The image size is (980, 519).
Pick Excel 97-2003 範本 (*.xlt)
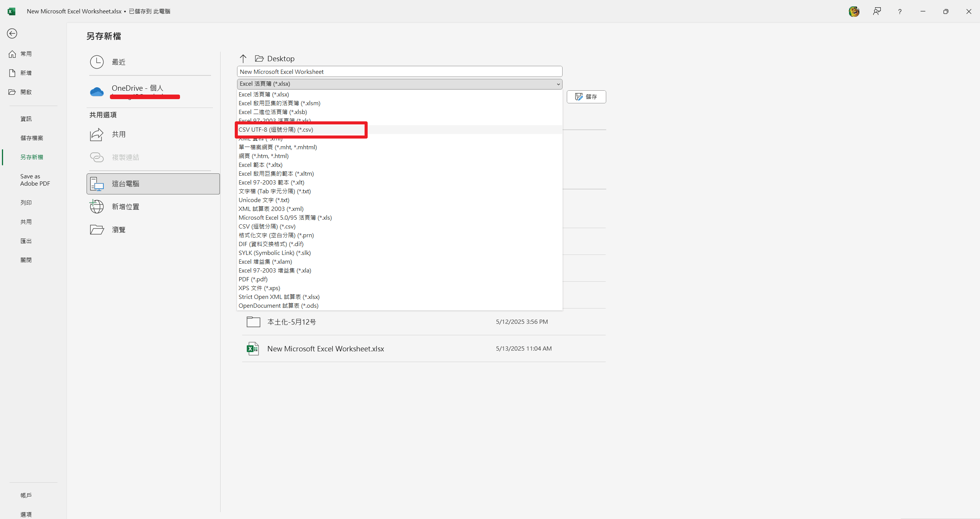click(399, 183)
